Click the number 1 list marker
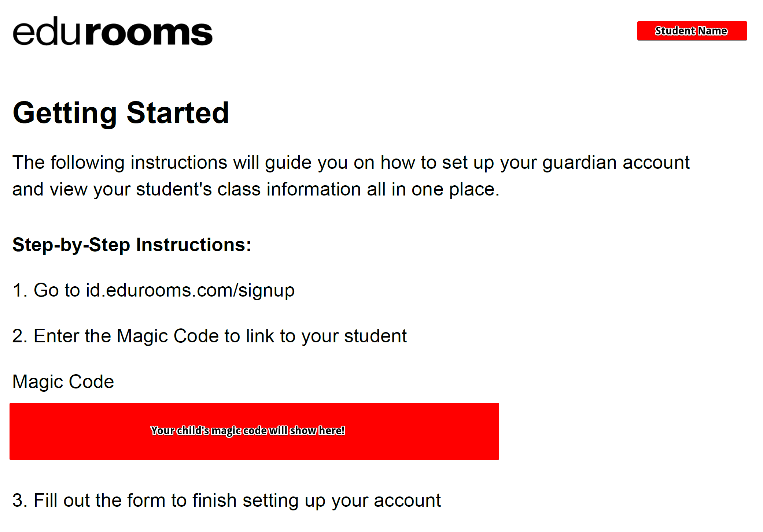The image size is (763, 532). pyautogui.click(x=20, y=290)
